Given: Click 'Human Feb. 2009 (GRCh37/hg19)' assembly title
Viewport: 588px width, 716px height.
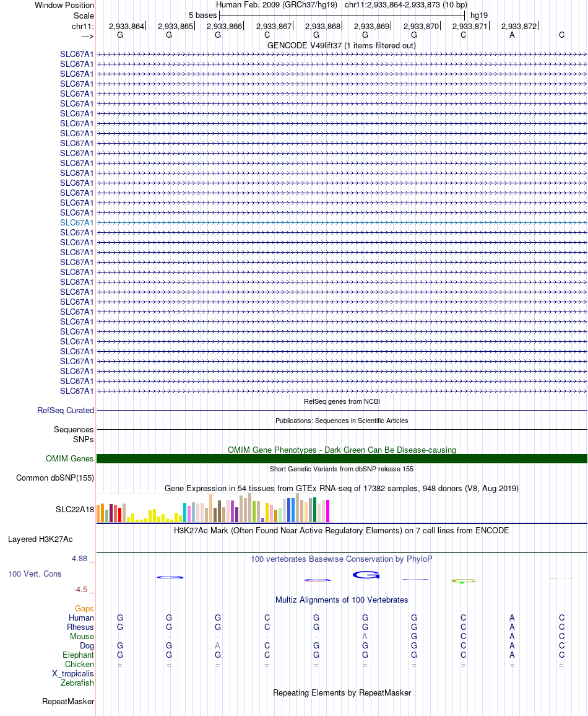Looking at the screenshot, I should point(277,5).
